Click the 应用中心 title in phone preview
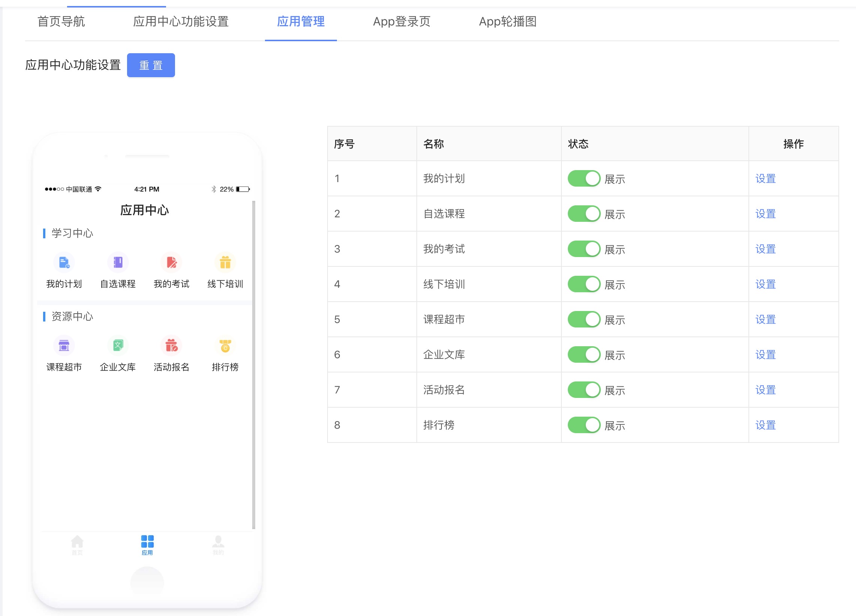 (x=145, y=210)
